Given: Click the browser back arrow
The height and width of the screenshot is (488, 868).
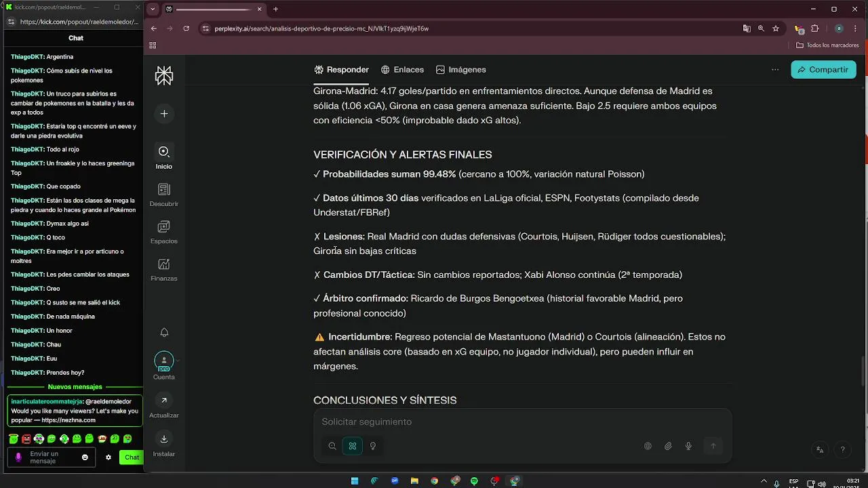Looking at the screenshot, I should [154, 28].
